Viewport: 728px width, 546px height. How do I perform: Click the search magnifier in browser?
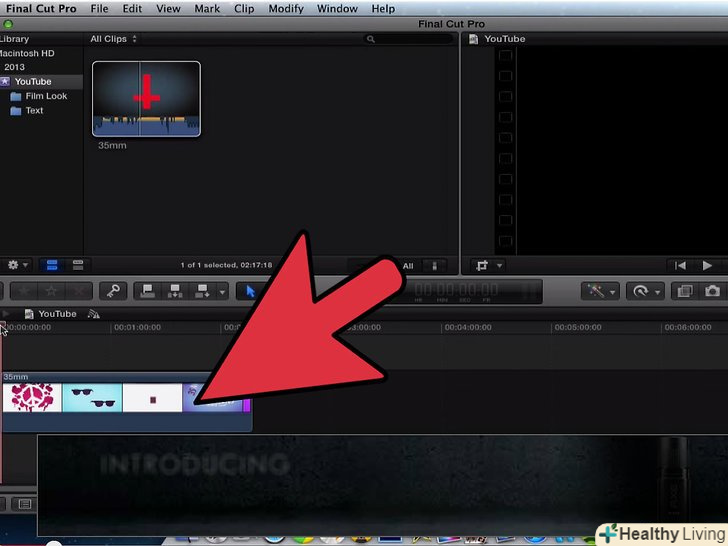[370, 39]
